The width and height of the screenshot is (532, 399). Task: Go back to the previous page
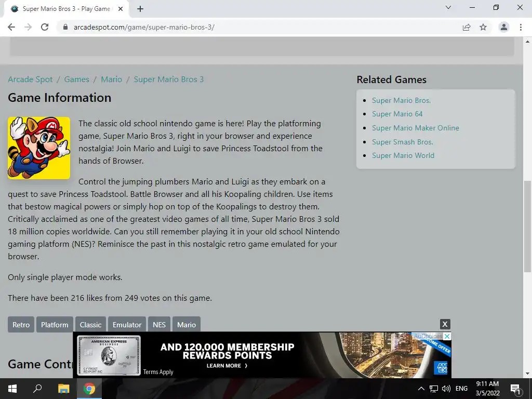[x=11, y=27]
